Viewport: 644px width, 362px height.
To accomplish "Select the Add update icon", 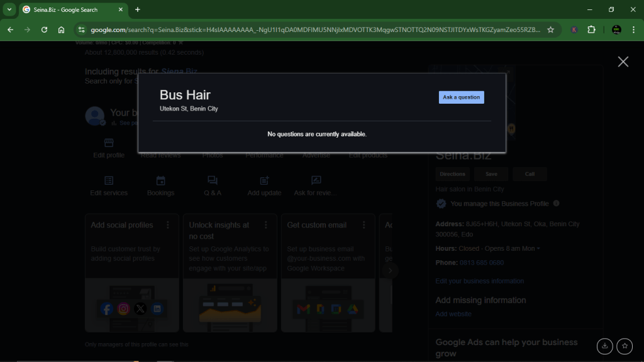I will [x=264, y=180].
